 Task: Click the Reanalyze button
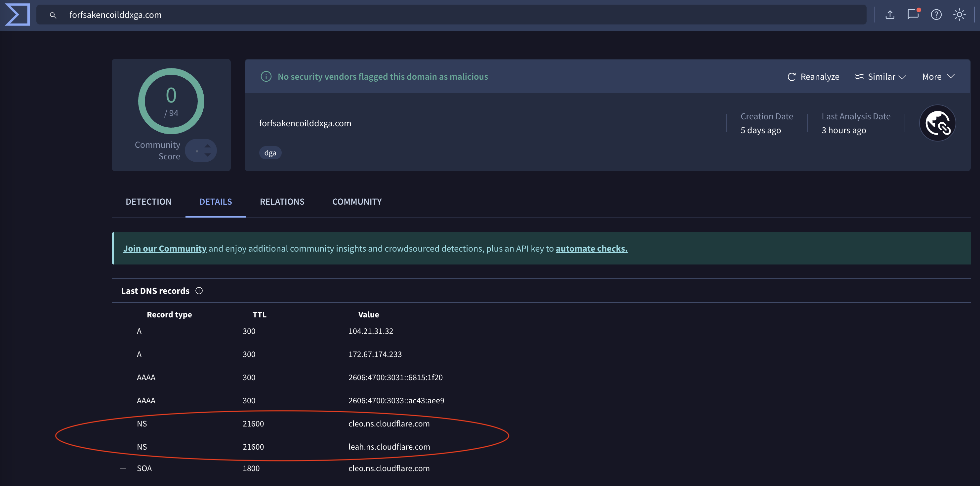click(x=813, y=76)
